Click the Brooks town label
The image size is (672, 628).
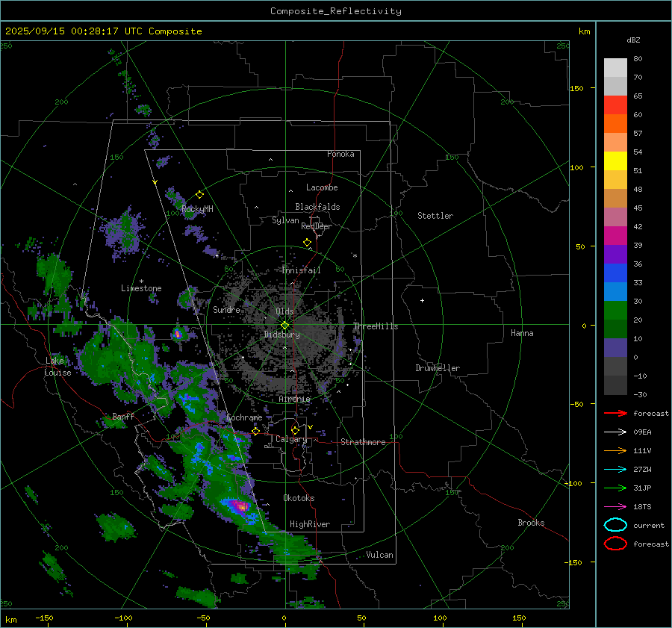(x=531, y=523)
